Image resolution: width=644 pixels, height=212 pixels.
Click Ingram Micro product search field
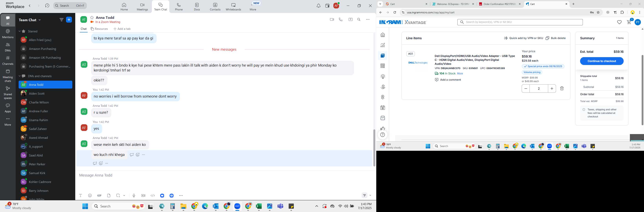(520, 22)
